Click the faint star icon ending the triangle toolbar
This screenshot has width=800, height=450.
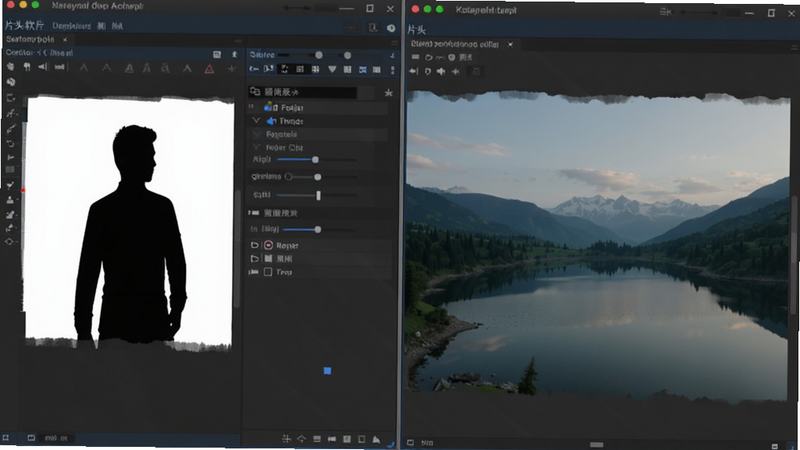(232, 68)
